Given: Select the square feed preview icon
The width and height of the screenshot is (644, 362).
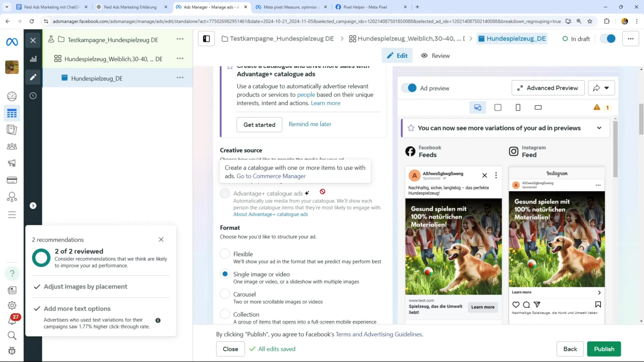Looking at the screenshot, I should coord(498,108).
